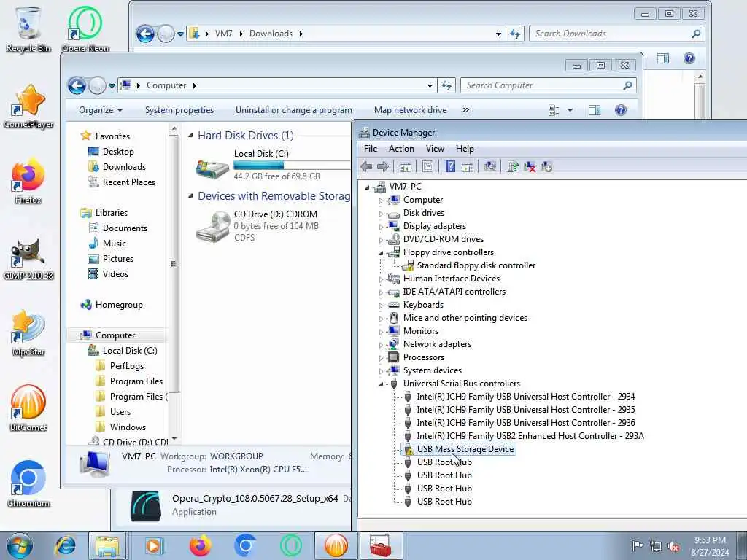The height and width of the screenshot is (560, 747).
Task: Click blue Help question mark toolbar icon
Action: (x=450, y=166)
